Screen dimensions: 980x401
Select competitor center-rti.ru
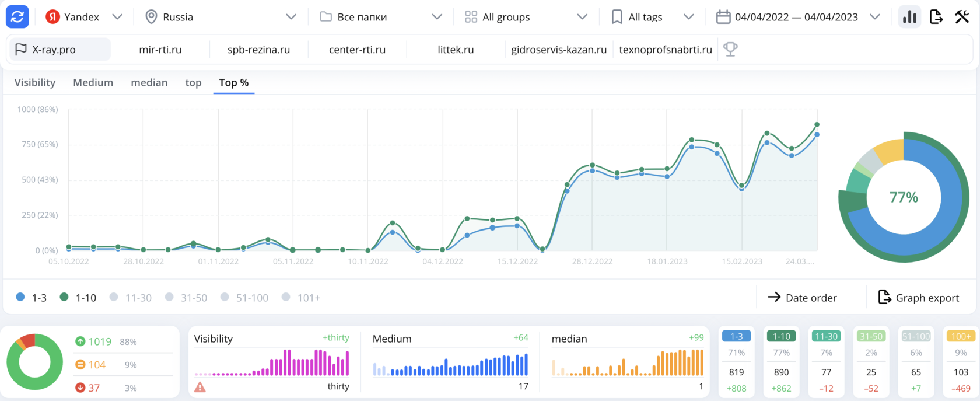tap(358, 50)
